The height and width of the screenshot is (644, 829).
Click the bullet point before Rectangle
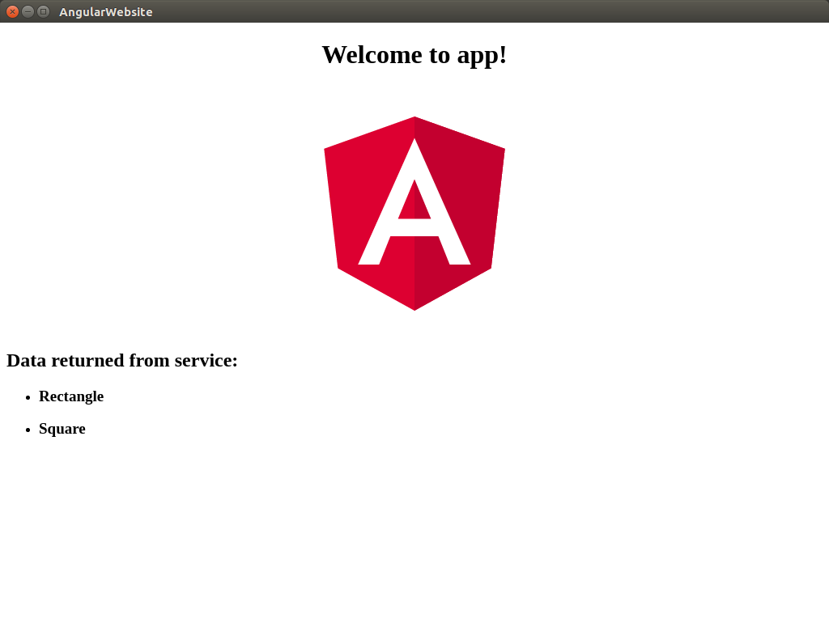coord(28,397)
